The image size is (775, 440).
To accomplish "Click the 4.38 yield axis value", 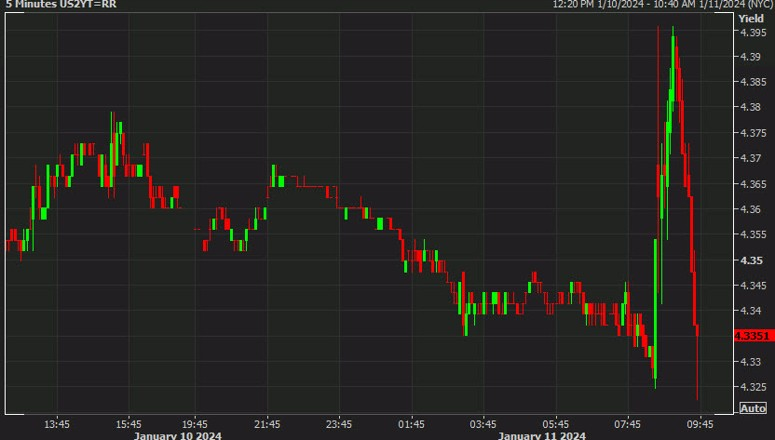I will (750, 107).
